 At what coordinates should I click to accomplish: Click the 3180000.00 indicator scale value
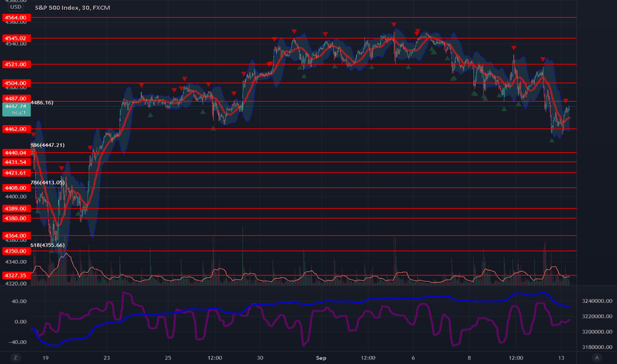pos(597,347)
